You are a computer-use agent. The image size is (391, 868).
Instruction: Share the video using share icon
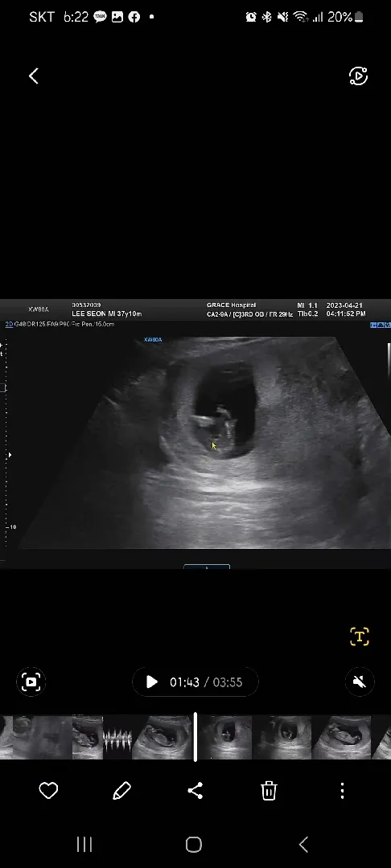coord(195,791)
